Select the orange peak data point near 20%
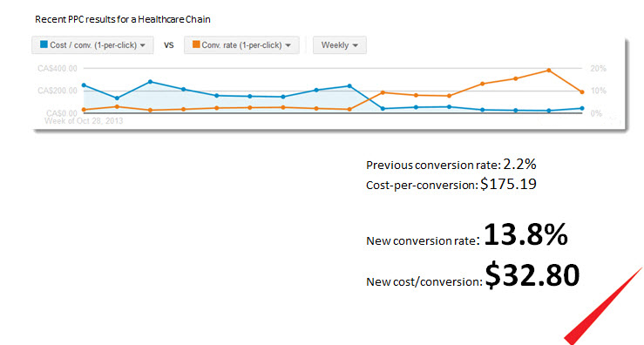This screenshot has height=345, width=644. [x=549, y=71]
